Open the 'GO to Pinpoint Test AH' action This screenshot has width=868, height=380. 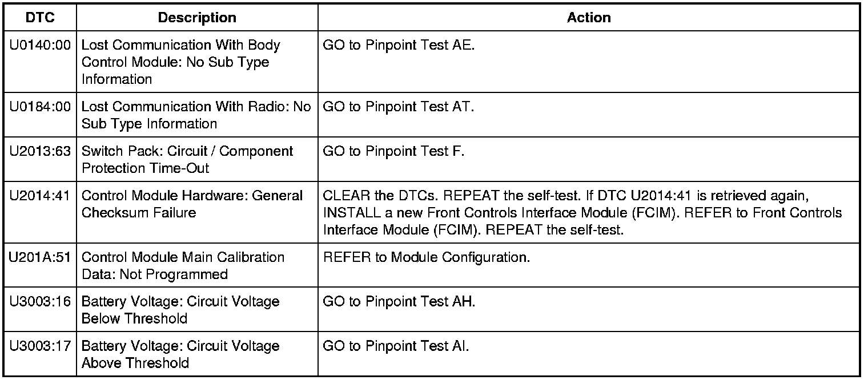[399, 302]
